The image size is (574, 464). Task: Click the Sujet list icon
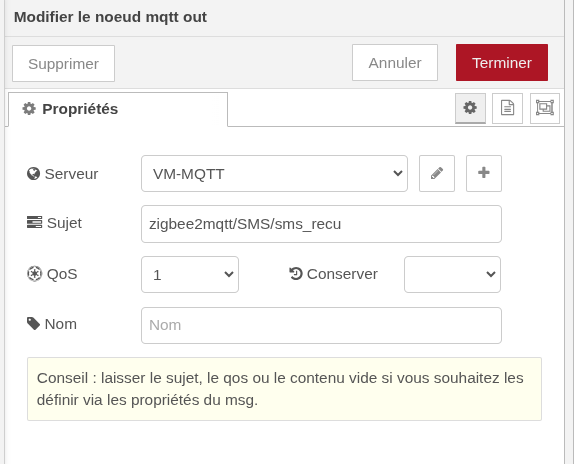click(34, 222)
